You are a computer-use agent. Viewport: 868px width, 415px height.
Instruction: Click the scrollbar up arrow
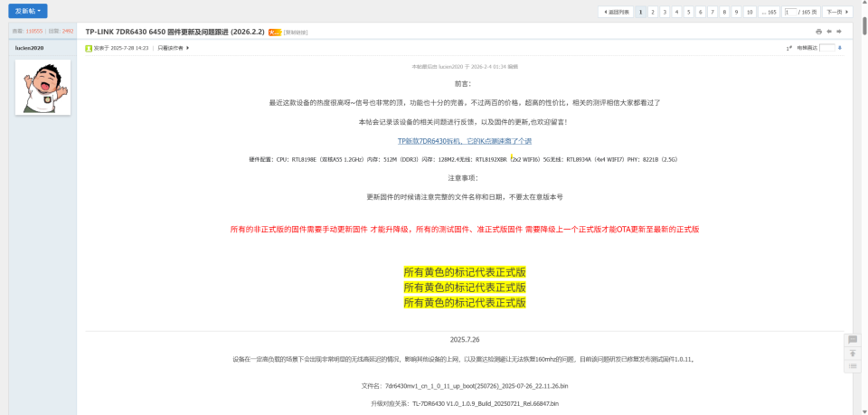click(x=864, y=4)
